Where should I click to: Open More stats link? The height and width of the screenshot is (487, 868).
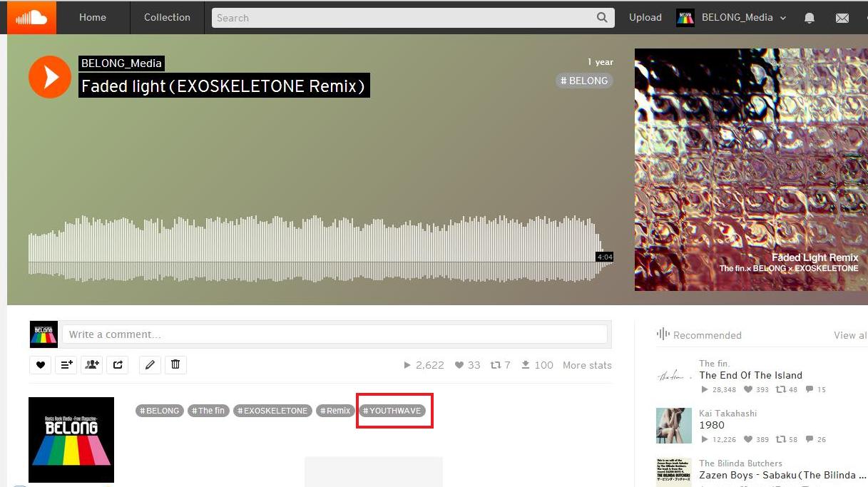587,365
